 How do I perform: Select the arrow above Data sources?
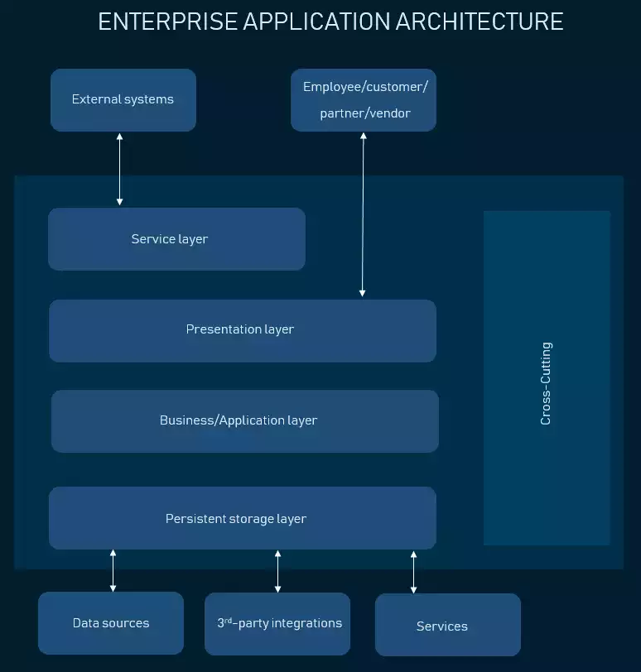(x=113, y=571)
